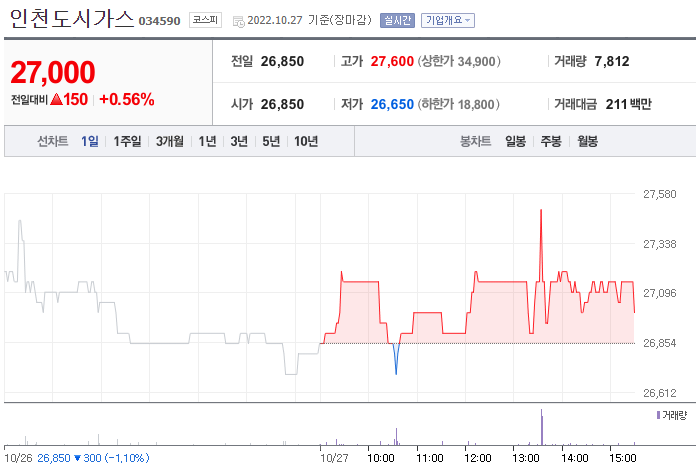Click the 10:00 time axis label

[x=381, y=458]
